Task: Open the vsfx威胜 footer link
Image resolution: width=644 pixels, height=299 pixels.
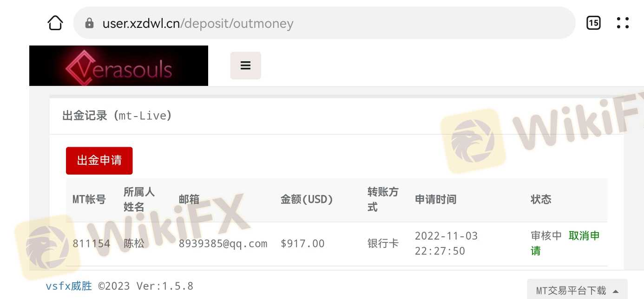Action: pos(69,286)
